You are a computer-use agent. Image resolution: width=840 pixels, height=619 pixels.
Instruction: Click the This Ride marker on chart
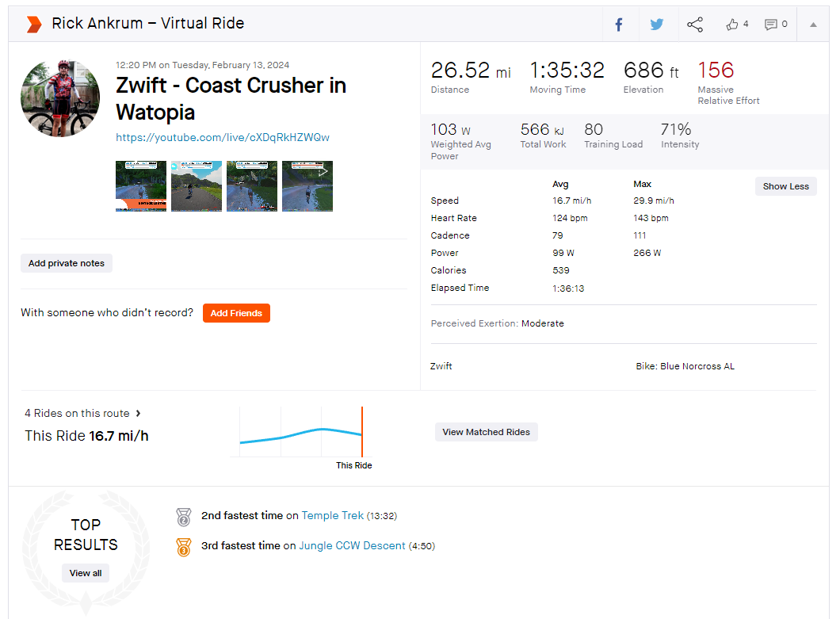[x=362, y=432]
